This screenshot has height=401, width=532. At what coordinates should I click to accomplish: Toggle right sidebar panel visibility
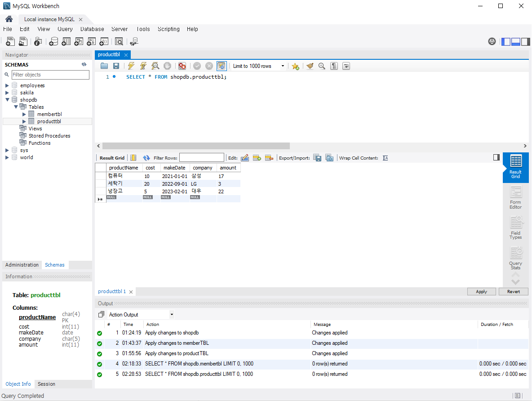point(526,41)
